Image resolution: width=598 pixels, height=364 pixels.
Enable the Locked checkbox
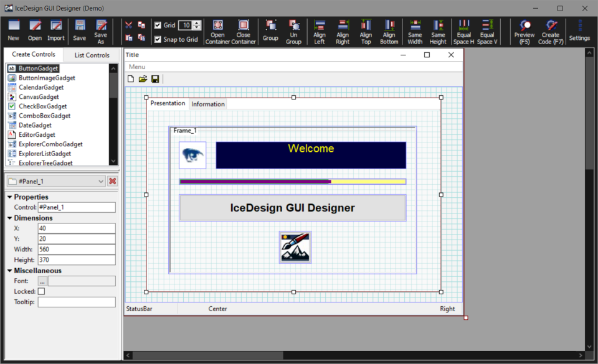click(42, 291)
